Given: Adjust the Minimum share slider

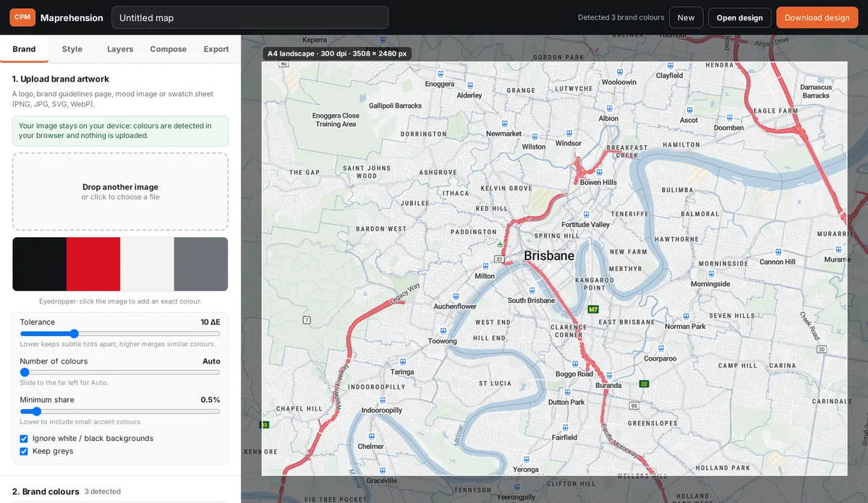Looking at the screenshot, I should (120, 411).
